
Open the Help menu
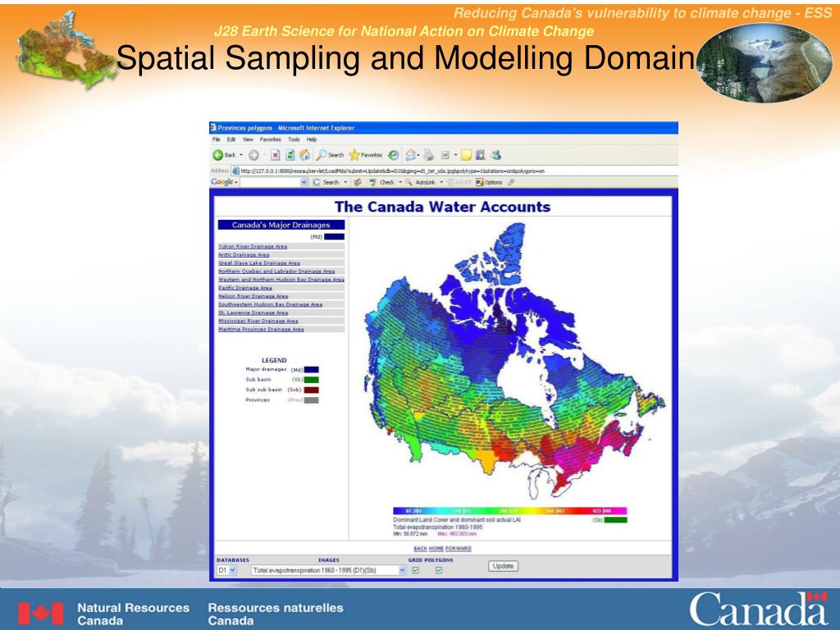click(311, 139)
